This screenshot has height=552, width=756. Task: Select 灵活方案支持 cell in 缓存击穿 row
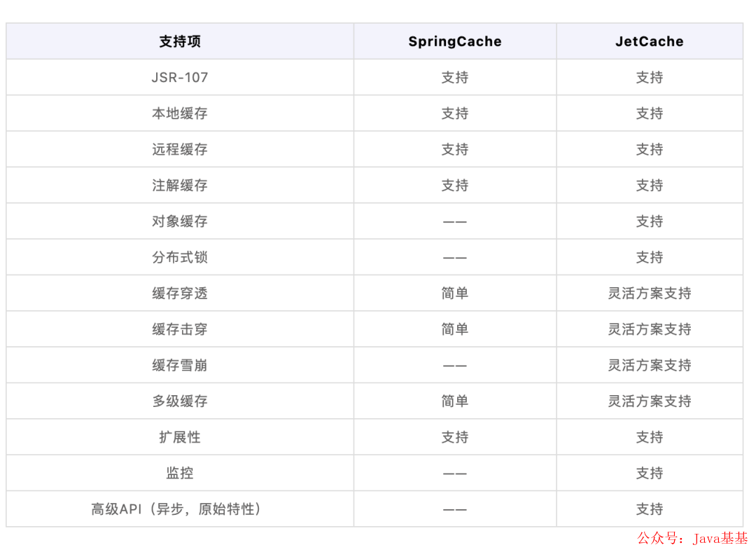click(650, 329)
